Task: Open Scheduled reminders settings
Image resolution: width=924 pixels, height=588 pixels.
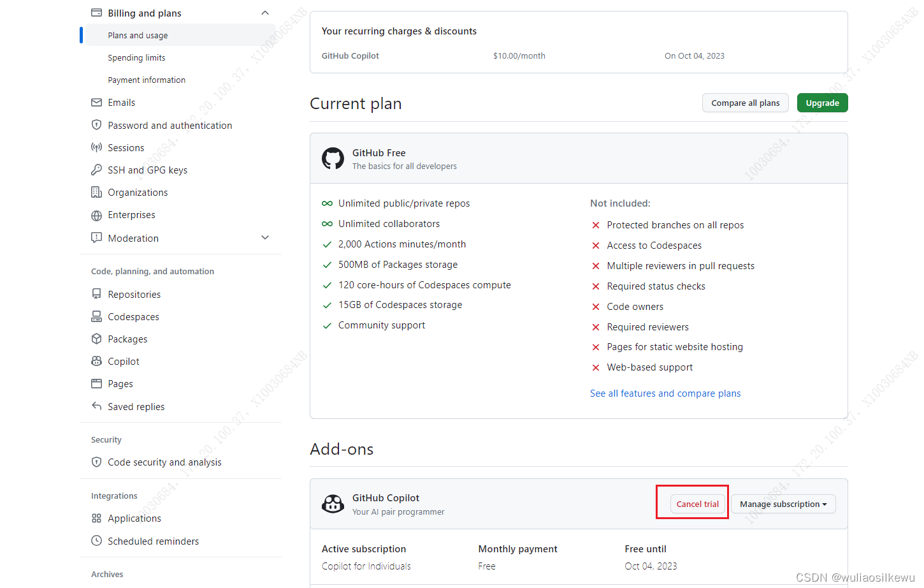Action: coord(153,541)
